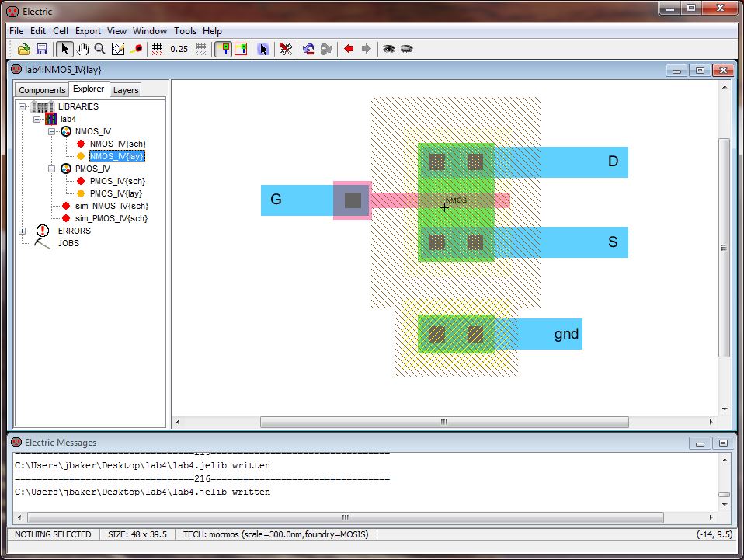Click the Preferences tools icon in toolbar
Screen dimensions: 744x560
(285, 49)
